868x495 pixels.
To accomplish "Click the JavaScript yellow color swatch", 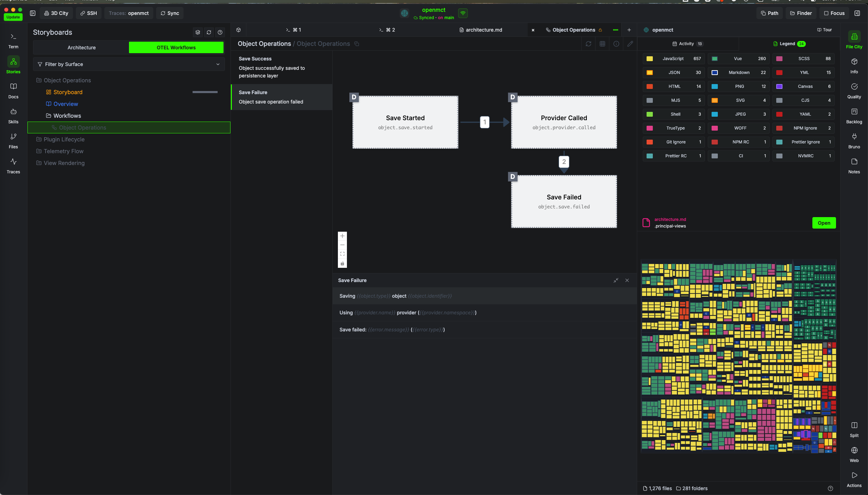I will (x=649, y=59).
